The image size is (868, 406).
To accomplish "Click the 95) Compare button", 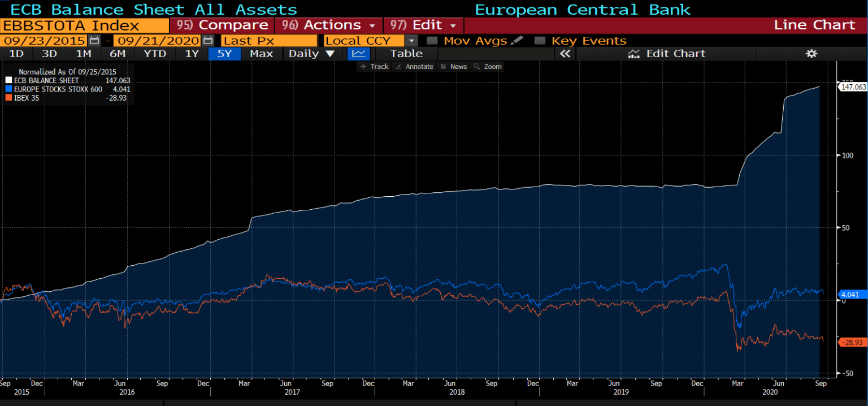I will click(222, 25).
